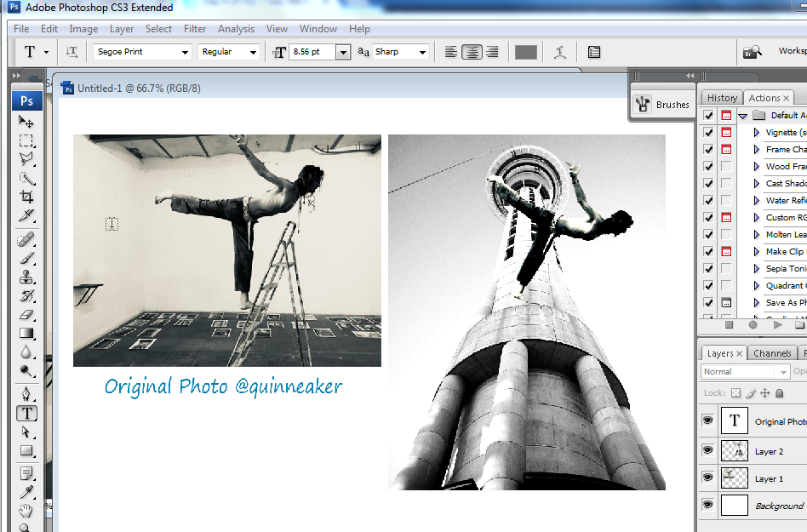
Task: Hide the Background layer
Action: [x=707, y=504]
